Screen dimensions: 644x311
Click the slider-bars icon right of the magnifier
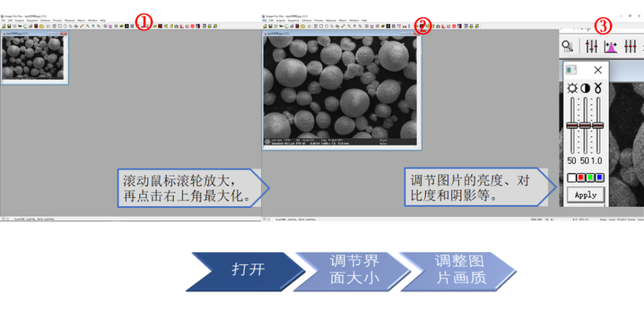(x=591, y=46)
